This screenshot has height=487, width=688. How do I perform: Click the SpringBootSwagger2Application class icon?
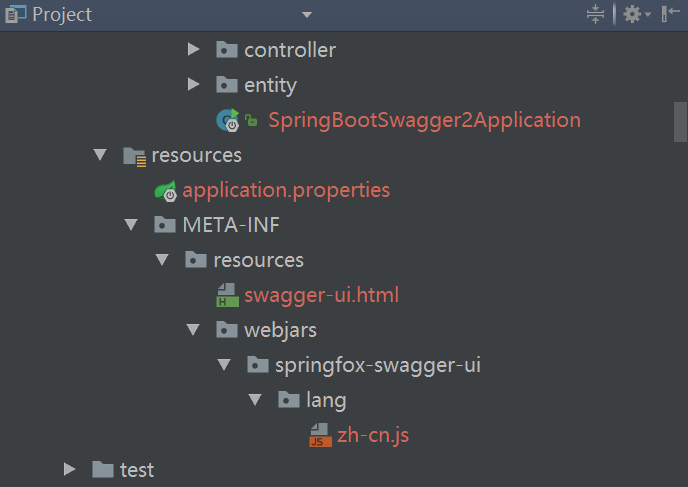click(x=228, y=120)
